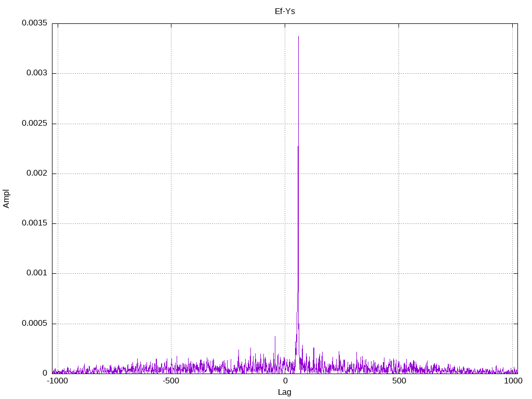Click the y-axis tick value 0.002

37,174
